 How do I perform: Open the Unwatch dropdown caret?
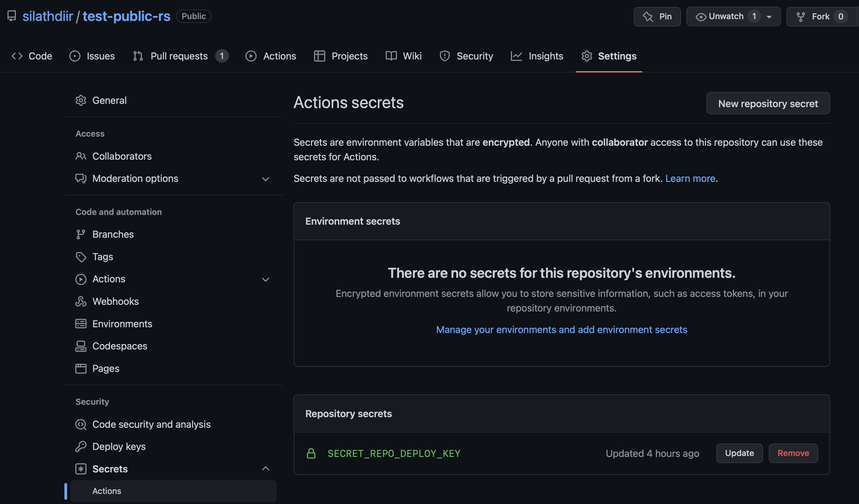click(769, 17)
